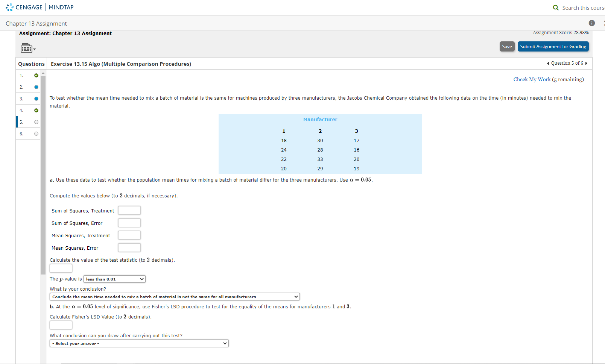
Task: Open the Select your answer dropdown
Action: (x=139, y=343)
